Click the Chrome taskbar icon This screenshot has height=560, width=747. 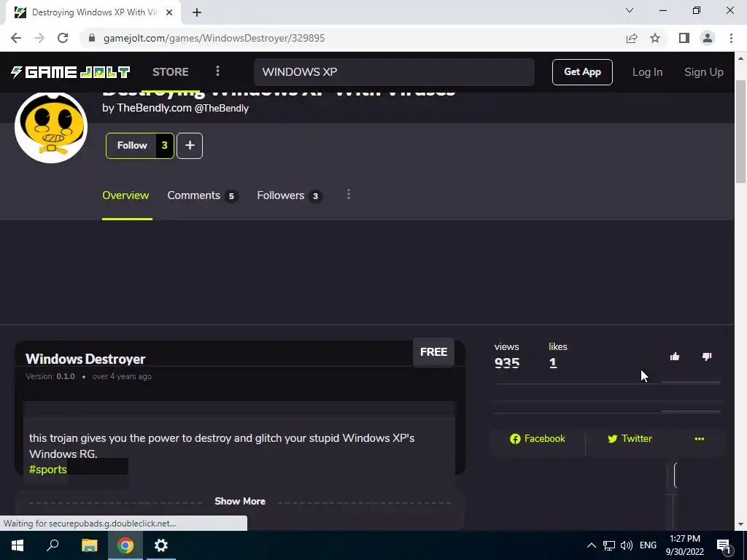point(125,545)
